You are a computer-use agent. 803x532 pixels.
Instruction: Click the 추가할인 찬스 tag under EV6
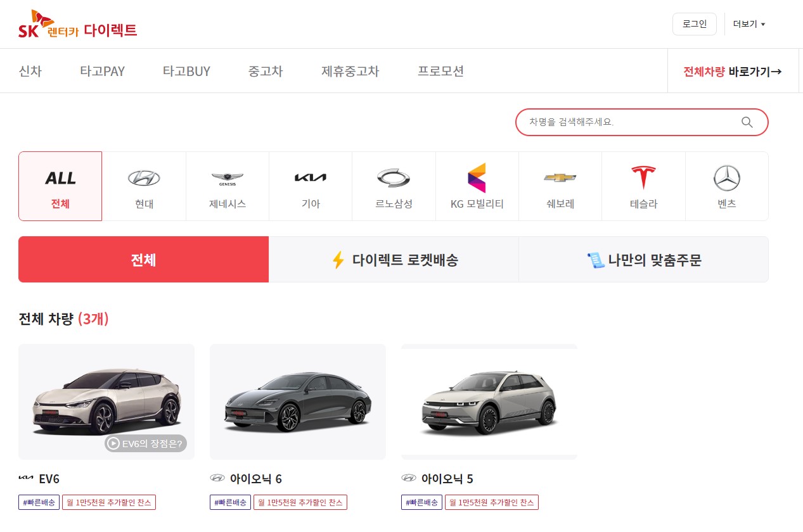(x=109, y=502)
